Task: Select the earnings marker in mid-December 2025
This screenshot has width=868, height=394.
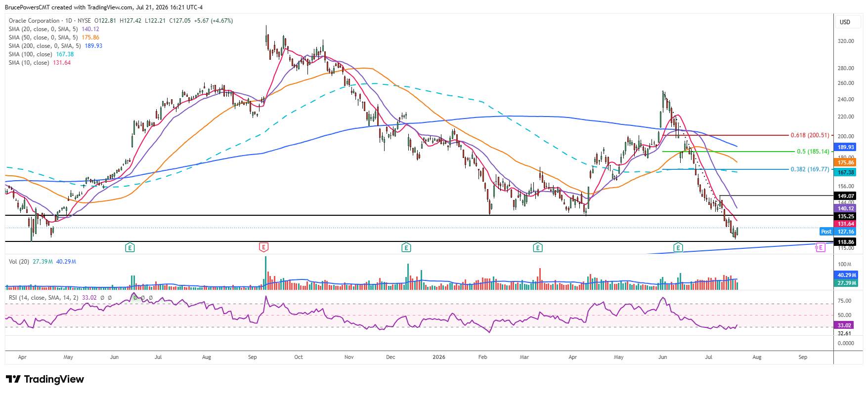Action: [x=406, y=247]
